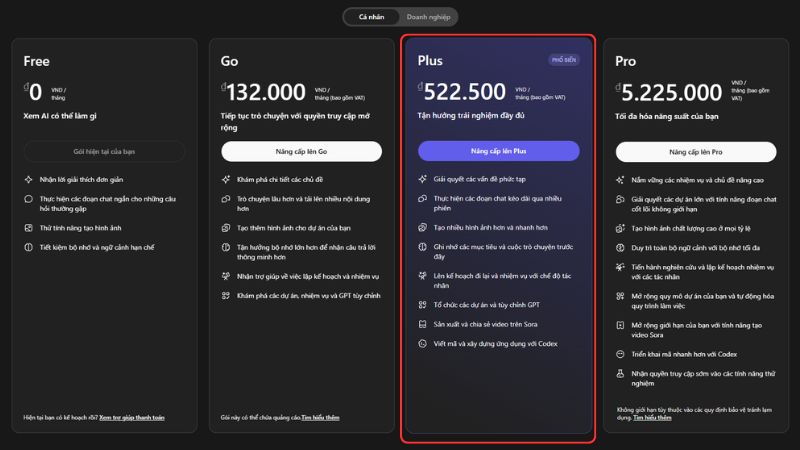Click the sparkle icon beside "Khám phá chi tiết các chủ đề"

tap(226, 180)
